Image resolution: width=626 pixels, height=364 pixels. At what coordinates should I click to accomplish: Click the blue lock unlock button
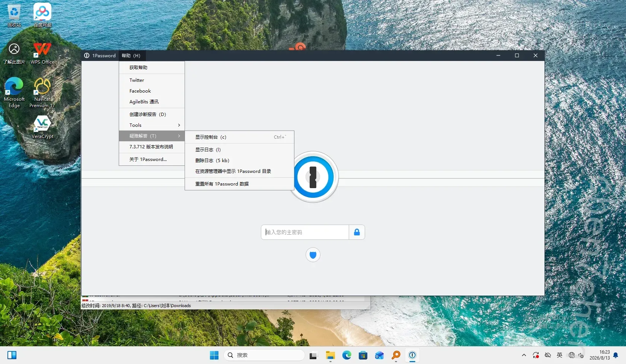point(357,232)
